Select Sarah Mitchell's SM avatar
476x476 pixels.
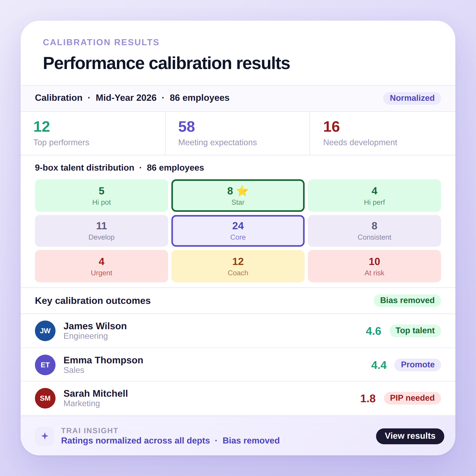point(45,398)
